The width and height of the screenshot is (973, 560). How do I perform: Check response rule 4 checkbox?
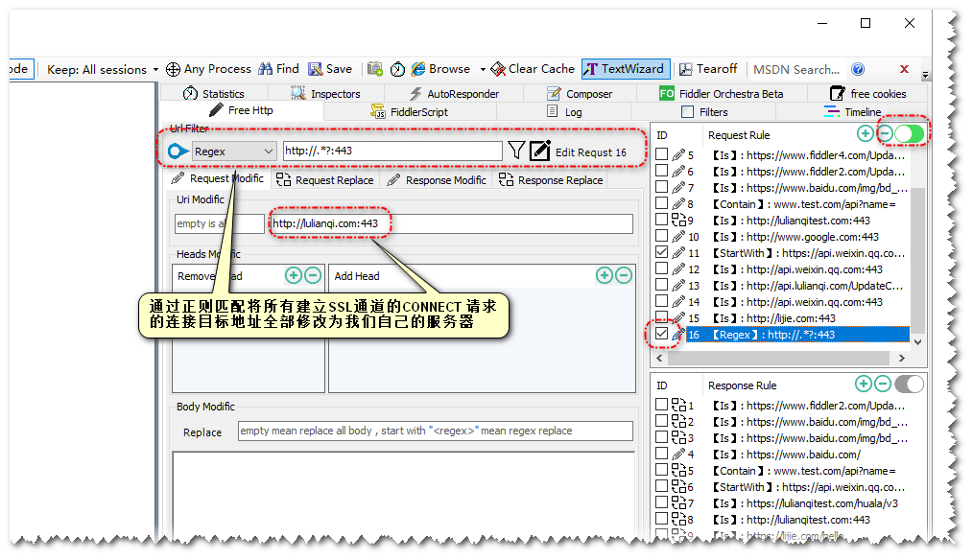coord(661,454)
